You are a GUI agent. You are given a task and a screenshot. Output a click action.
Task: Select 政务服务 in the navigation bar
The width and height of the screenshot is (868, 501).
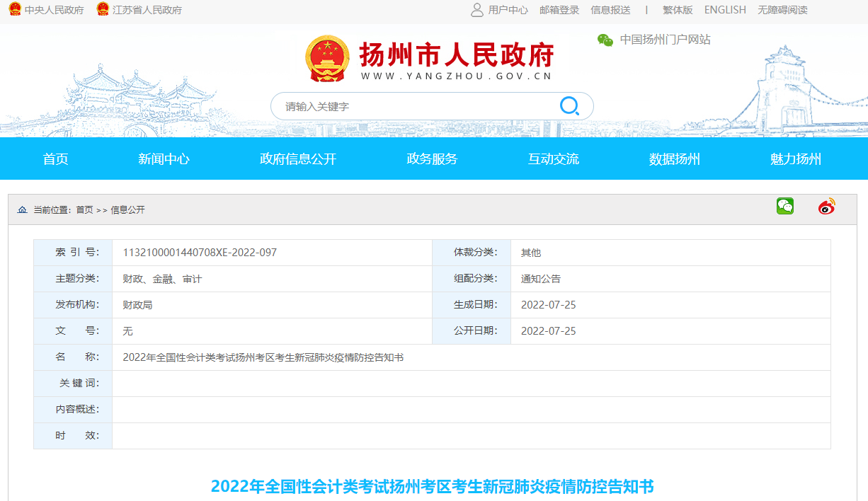433,159
